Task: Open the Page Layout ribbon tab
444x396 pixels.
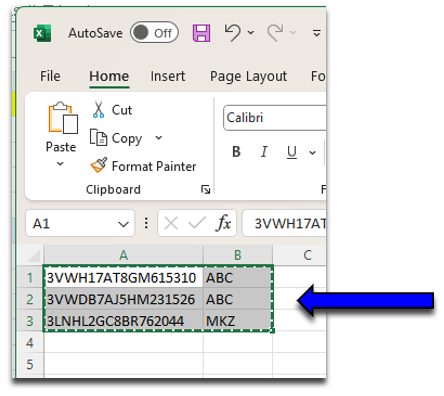Action: 248,76
